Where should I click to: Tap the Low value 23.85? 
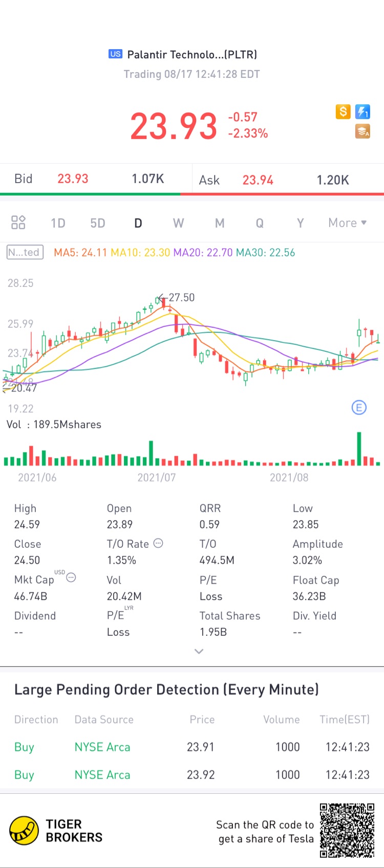pyautogui.click(x=306, y=524)
